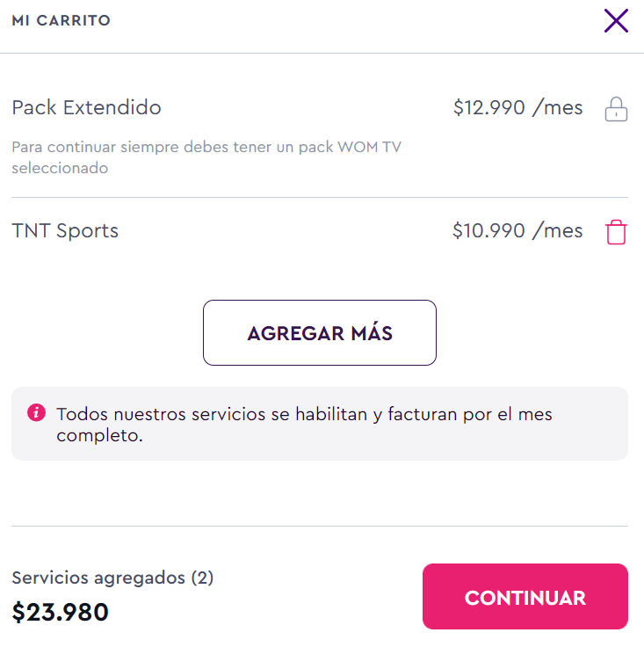This screenshot has height=647, width=644.
Task: Click the Servicios agregados (2) label
Action: click(112, 578)
